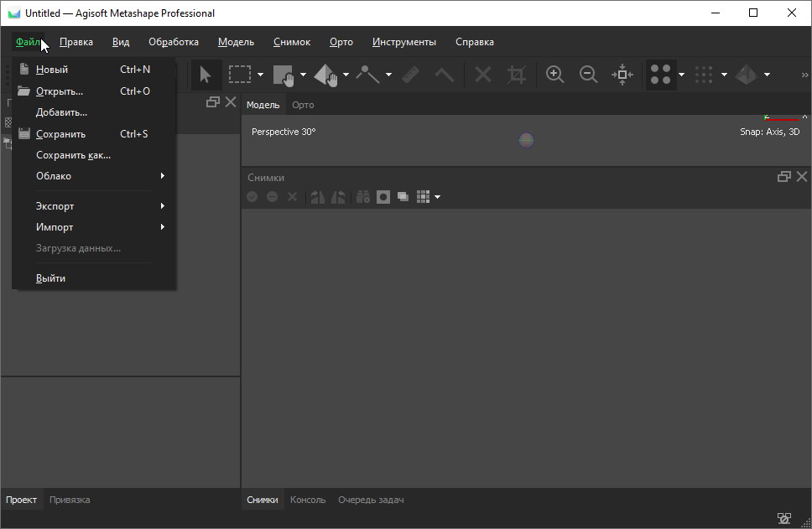This screenshot has height=529, width=812.
Task: Show the shaded model view
Action: (747, 75)
